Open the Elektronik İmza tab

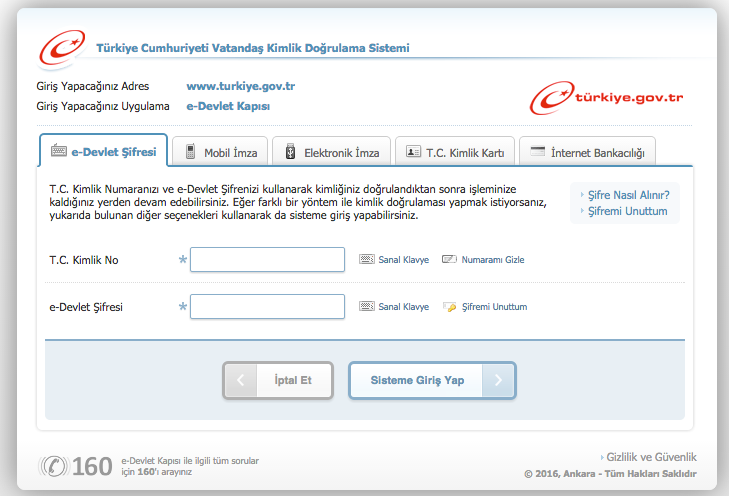331,153
